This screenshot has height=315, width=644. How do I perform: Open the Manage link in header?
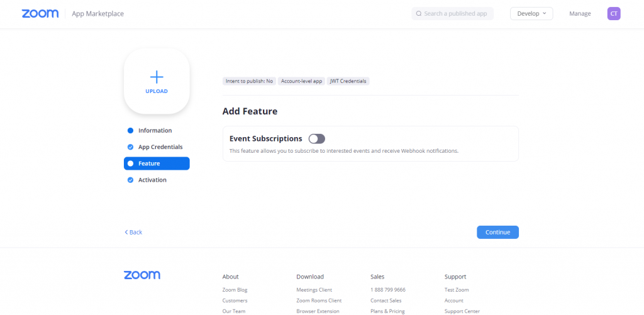coord(580,13)
